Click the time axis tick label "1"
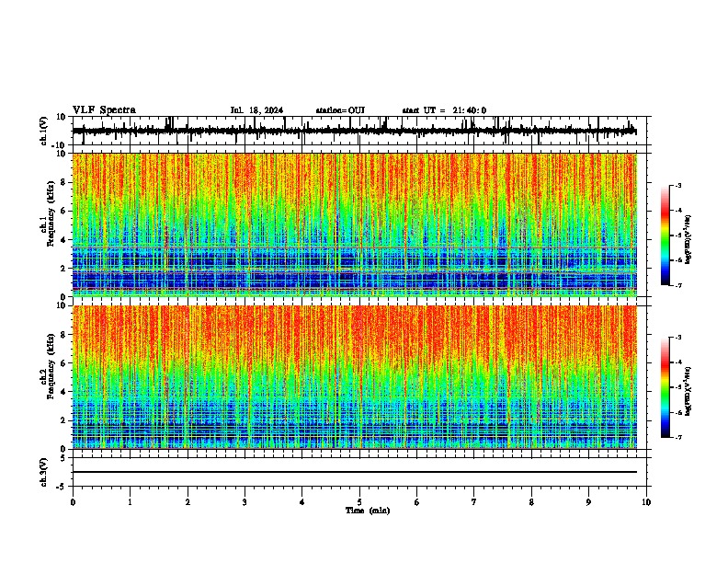 tap(130, 502)
